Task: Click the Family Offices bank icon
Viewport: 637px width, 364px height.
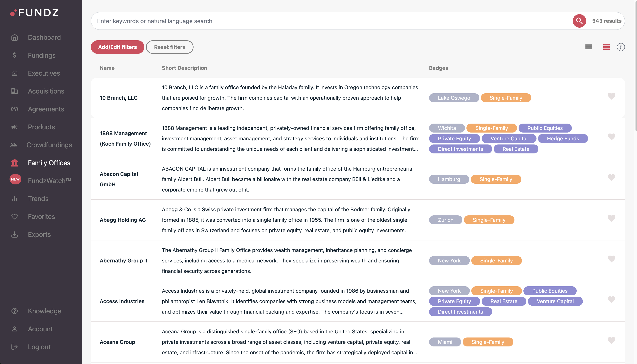Action: pos(15,163)
